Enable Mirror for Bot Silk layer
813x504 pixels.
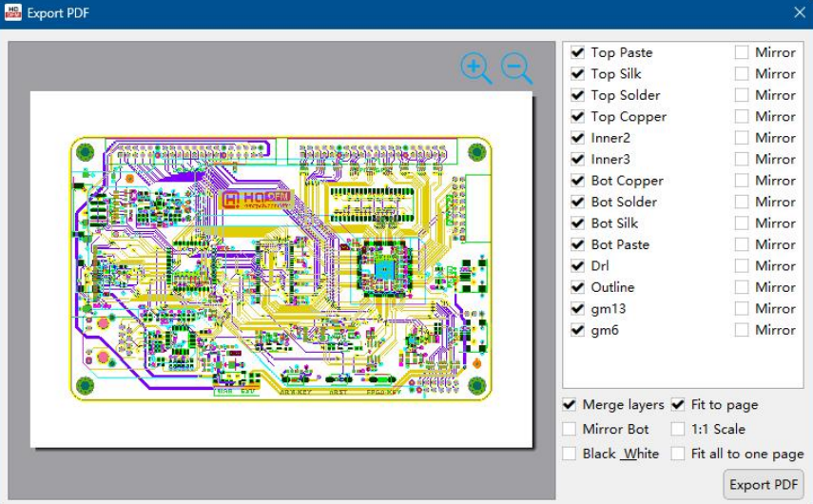click(742, 223)
